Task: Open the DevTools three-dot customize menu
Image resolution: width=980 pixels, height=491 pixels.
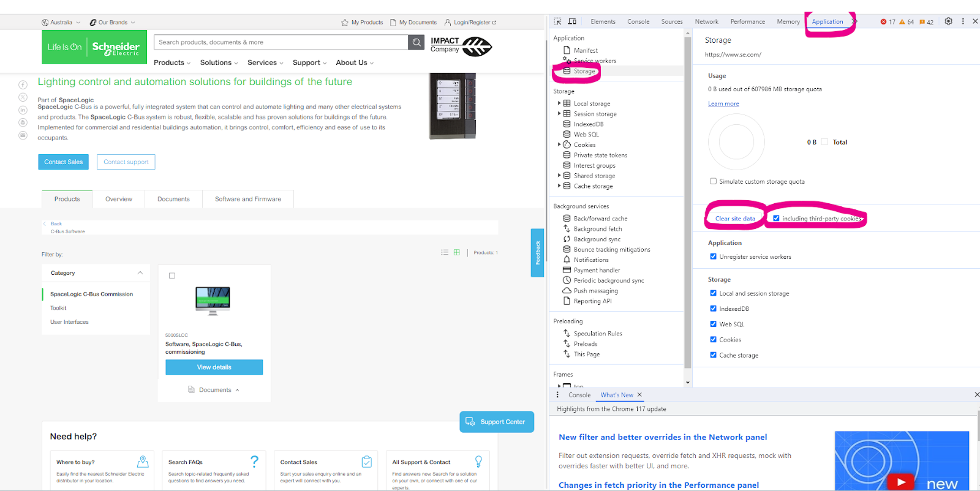Action: [963, 21]
